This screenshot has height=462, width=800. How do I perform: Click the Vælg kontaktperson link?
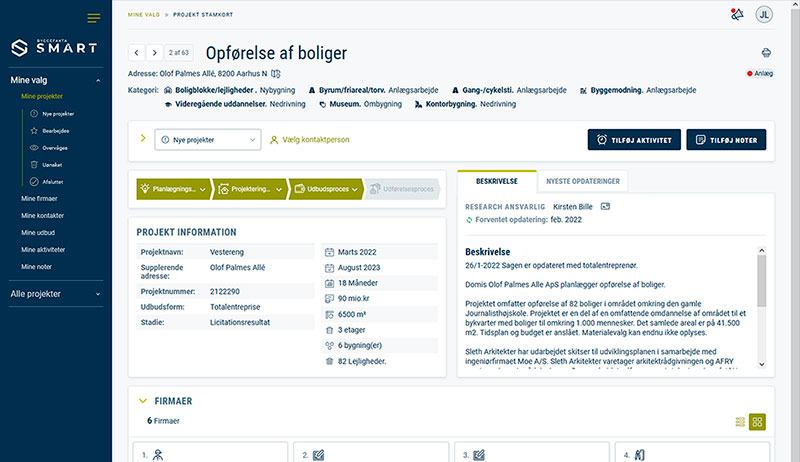pyautogui.click(x=310, y=140)
